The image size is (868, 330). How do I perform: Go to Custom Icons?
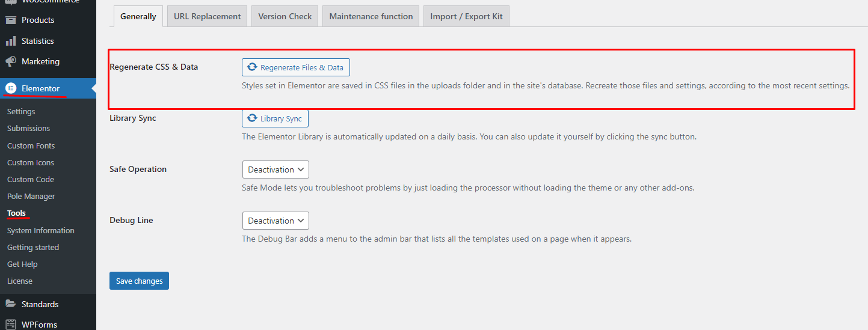(31, 162)
